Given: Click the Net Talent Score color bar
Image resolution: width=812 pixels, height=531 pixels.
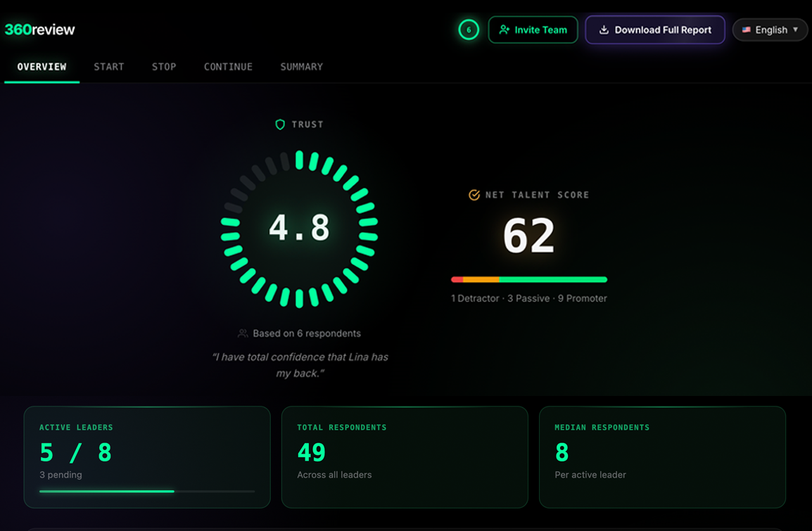Looking at the screenshot, I should [528, 280].
